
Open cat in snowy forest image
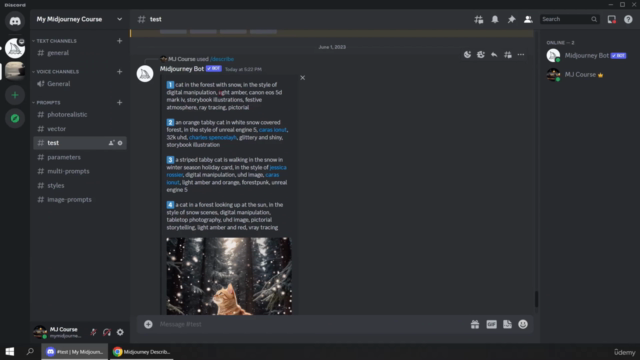point(229,276)
